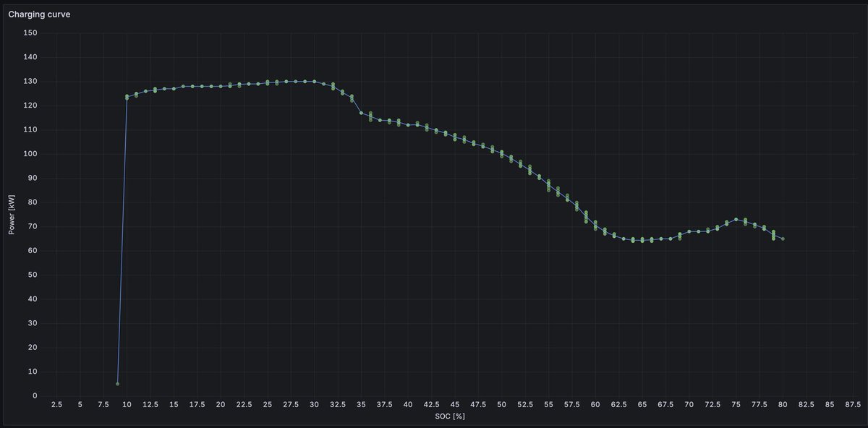Image resolution: width=868 pixels, height=428 pixels.
Task: Click the 90 tick on the Power axis
Action: pyautogui.click(x=32, y=179)
